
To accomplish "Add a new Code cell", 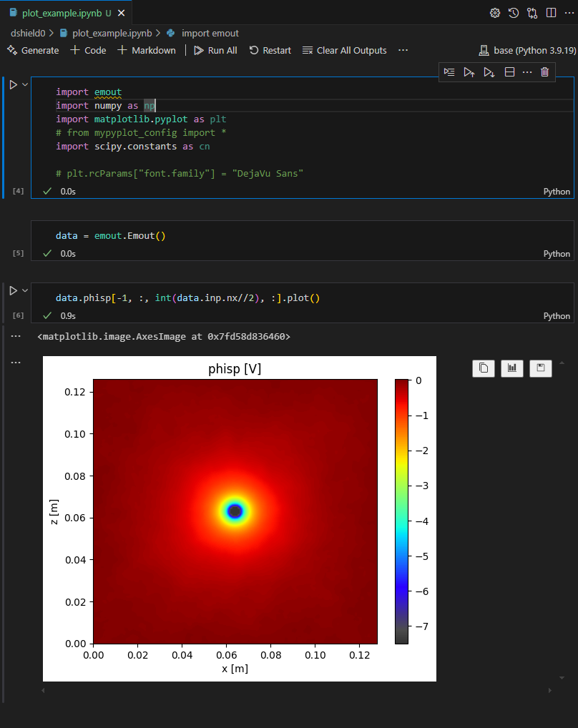I will 88,50.
